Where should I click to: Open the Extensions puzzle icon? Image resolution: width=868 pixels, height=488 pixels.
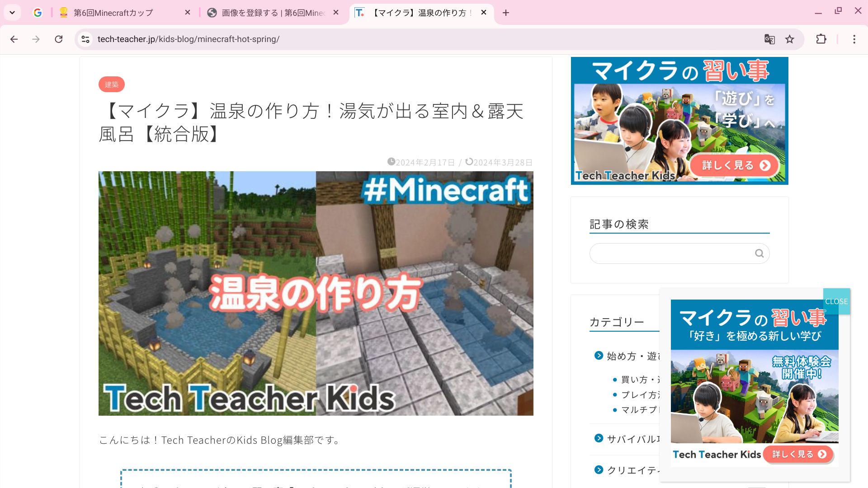click(x=821, y=39)
